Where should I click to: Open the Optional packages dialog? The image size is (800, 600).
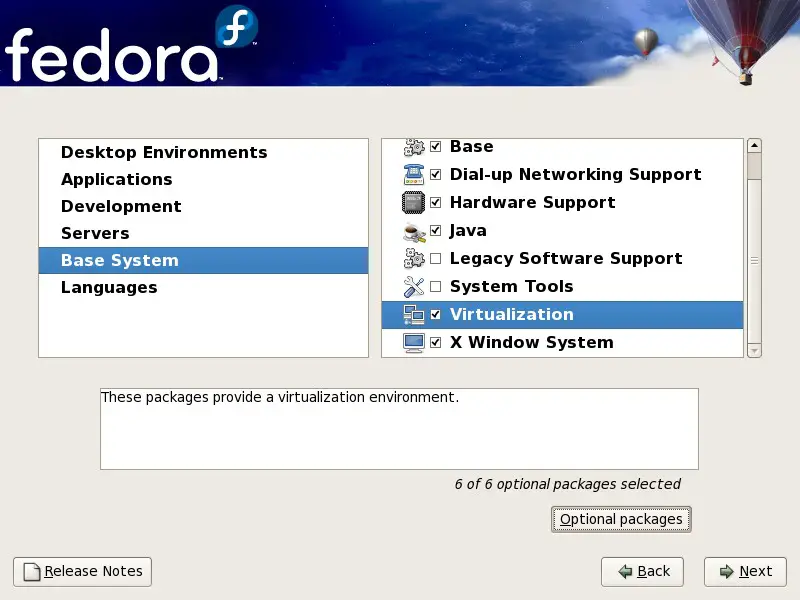[x=621, y=519]
